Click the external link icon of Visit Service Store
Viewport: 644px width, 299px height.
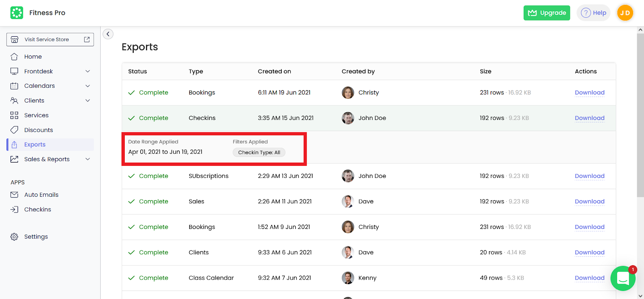87,39
